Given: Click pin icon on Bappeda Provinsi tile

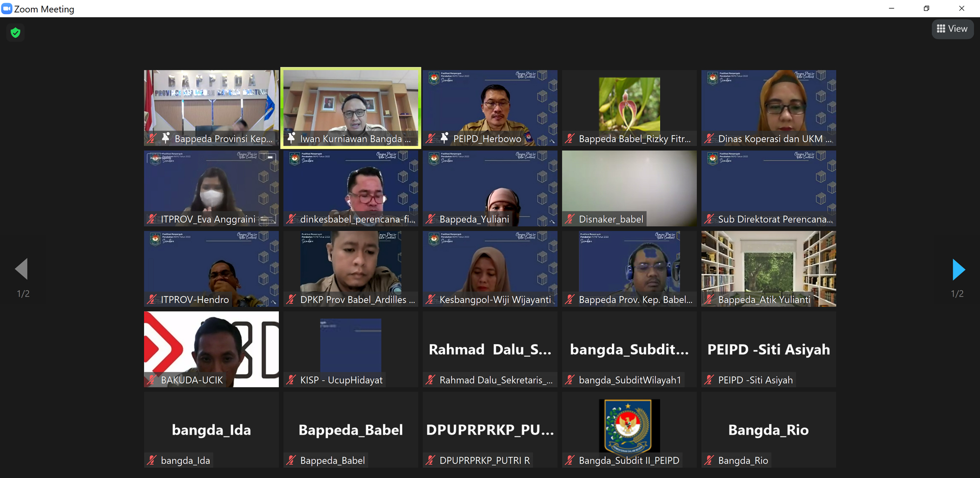Looking at the screenshot, I should tap(166, 138).
